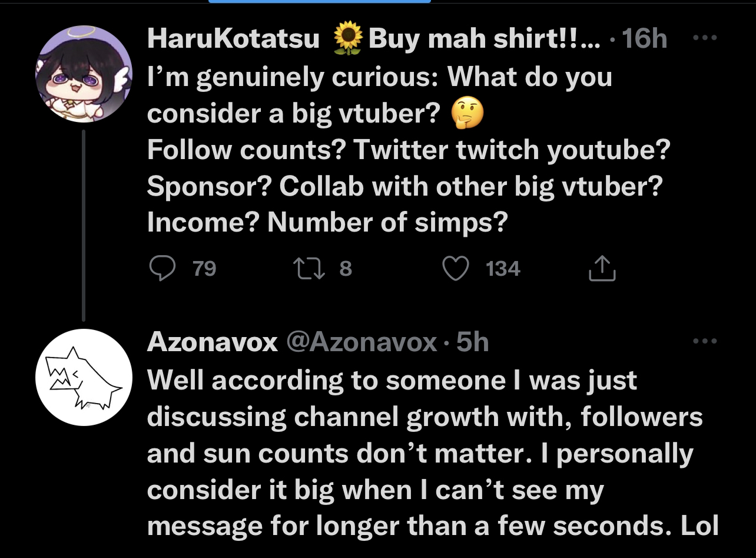Open HaruKotatsu's profile picture
756x558 pixels.
84,74
